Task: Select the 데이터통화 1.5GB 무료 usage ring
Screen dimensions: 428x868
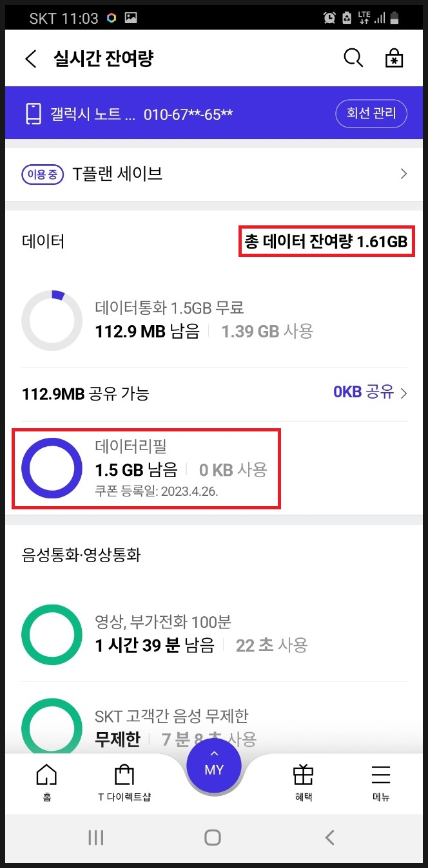Action: (x=52, y=321)
